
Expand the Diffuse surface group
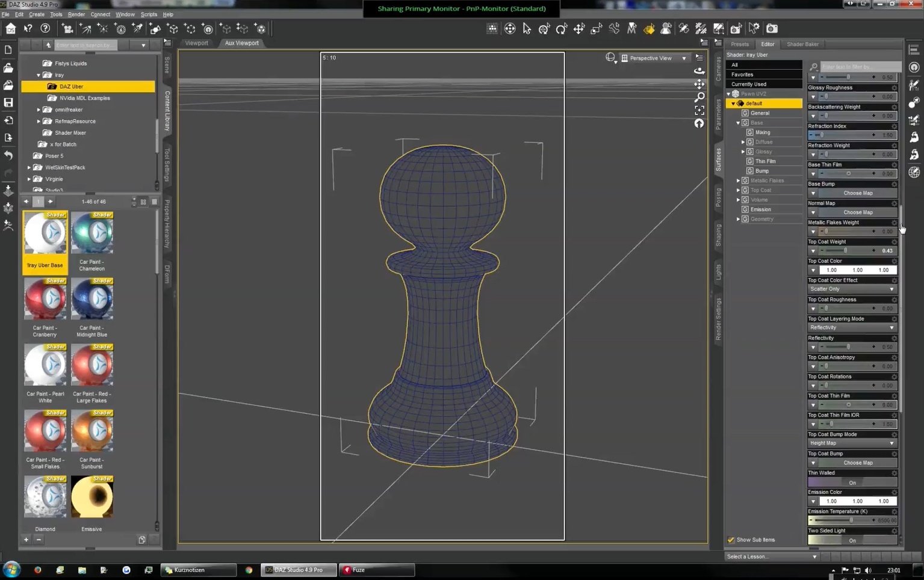(743, 142)
